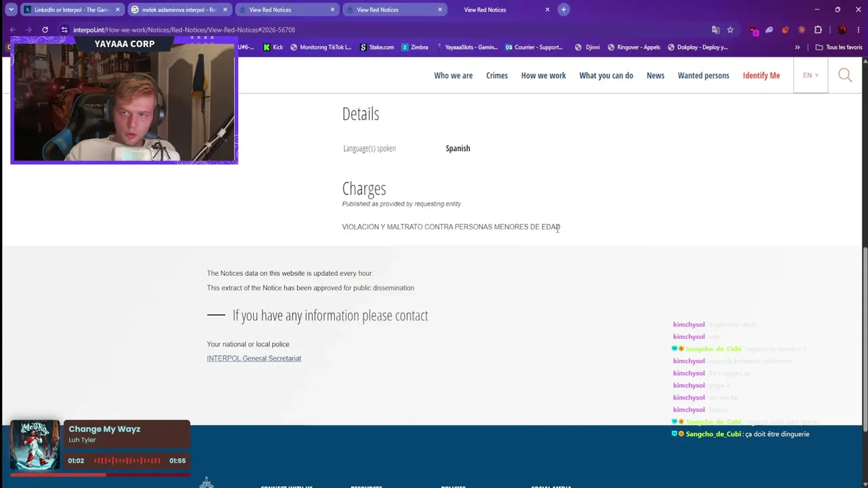Close the active View Red Notices tab
The image size is (868, 488).
(x=547, y=9)
